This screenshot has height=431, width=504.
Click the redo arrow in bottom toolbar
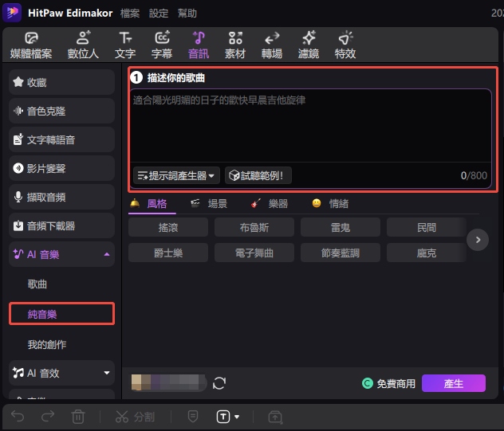[48, 416]
